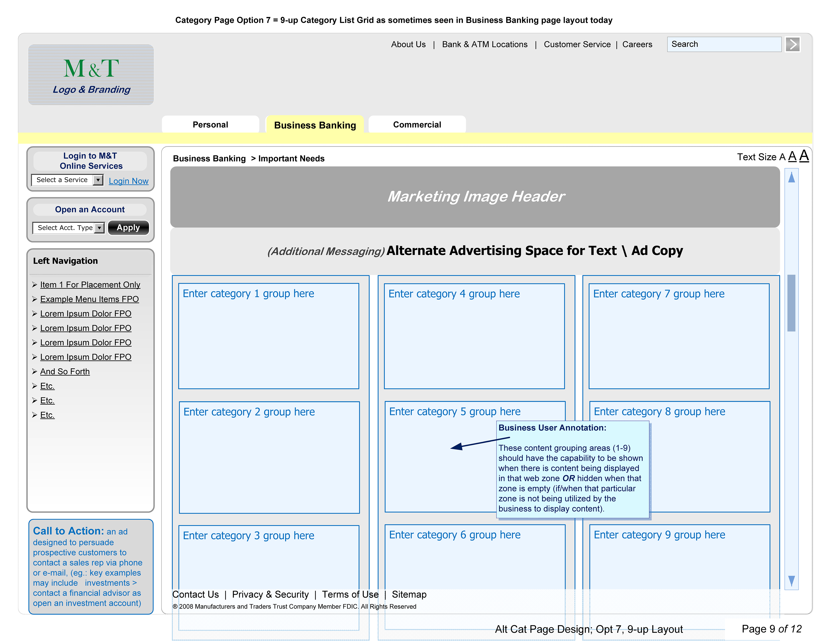Screen dimensions: 834x644
Task: Select the largest text size A
Action: coord(804,156)
